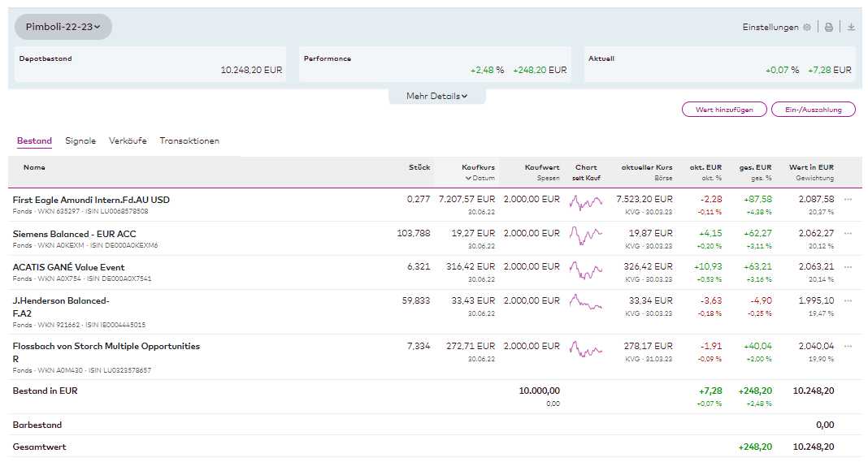
Task: Open three-dot menu for First Eagle Amundi
Action: click(x=848, y=200)
